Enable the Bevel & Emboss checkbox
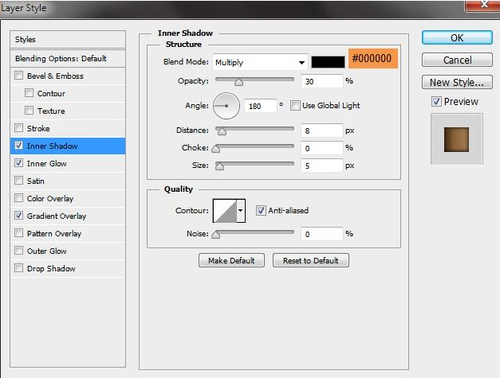 (x=19, y=76)
